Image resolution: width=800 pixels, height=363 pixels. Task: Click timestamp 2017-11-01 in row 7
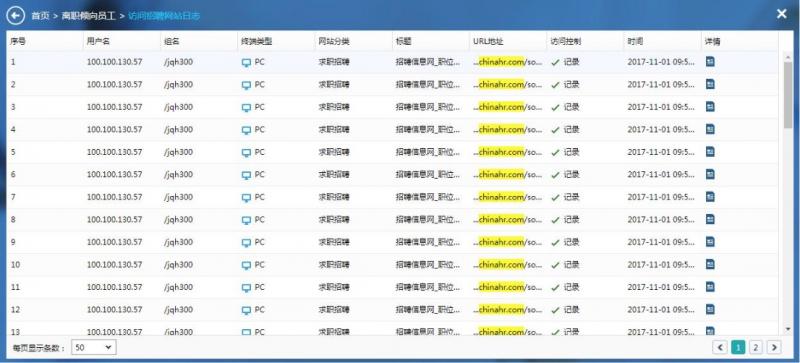coord(661,197)
